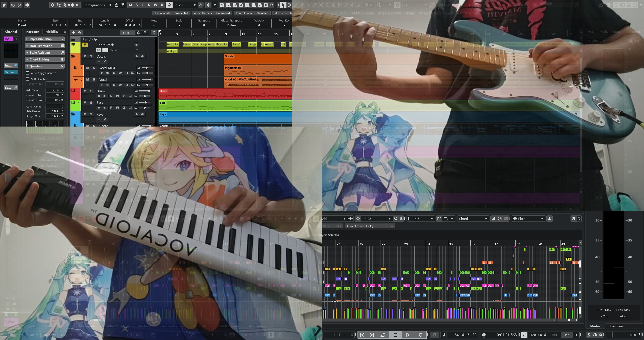Click the Amaj7 chord event at bar 1
This screenshot has width=644, height=340.
coord(170,44)
